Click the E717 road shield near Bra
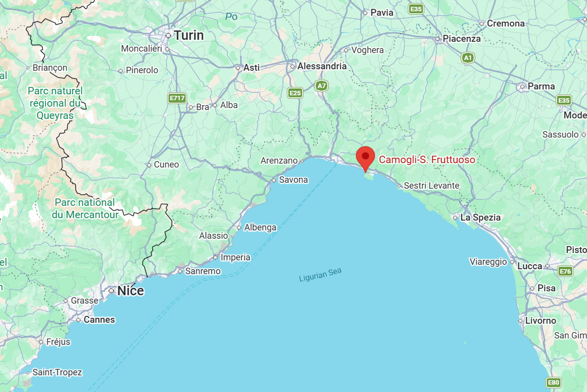This screenshot has height=392, width=587. pos(177,98)
